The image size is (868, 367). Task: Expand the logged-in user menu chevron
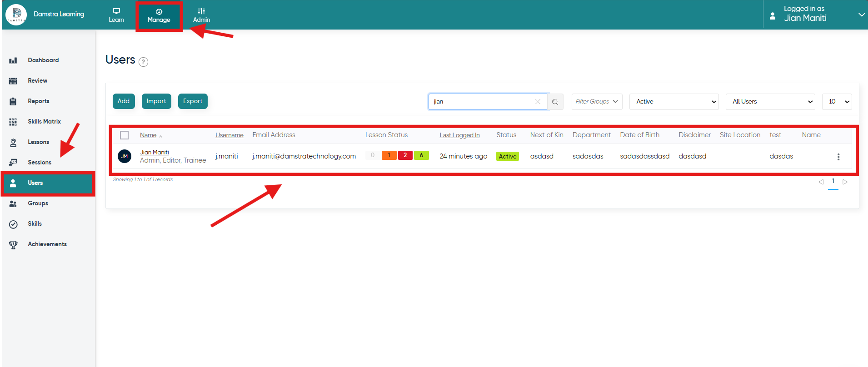(861, 15)
